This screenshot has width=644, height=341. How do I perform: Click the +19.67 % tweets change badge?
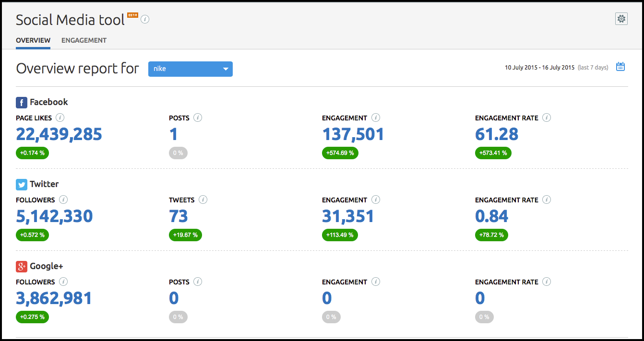(185, 235)
